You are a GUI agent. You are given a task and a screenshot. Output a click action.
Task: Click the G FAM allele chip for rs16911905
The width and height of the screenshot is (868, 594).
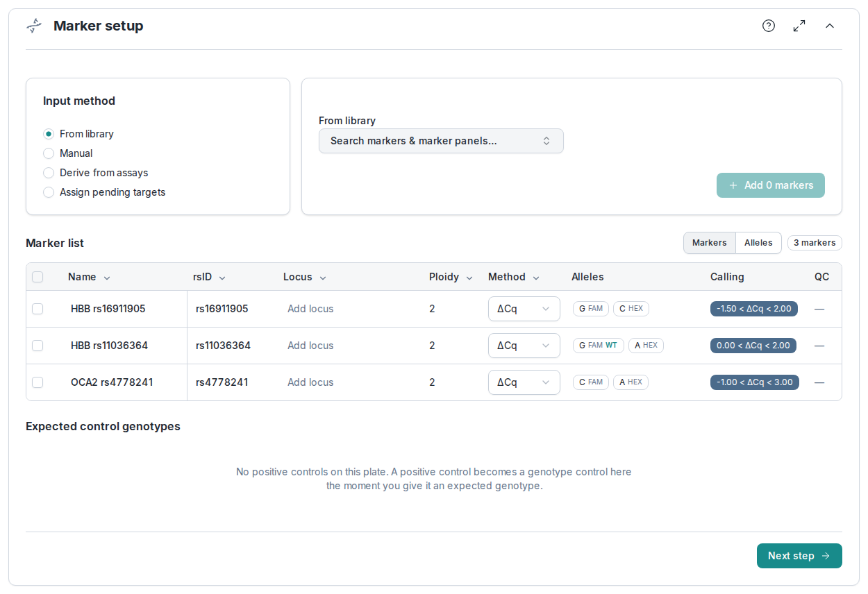click(x=591, y=309)
